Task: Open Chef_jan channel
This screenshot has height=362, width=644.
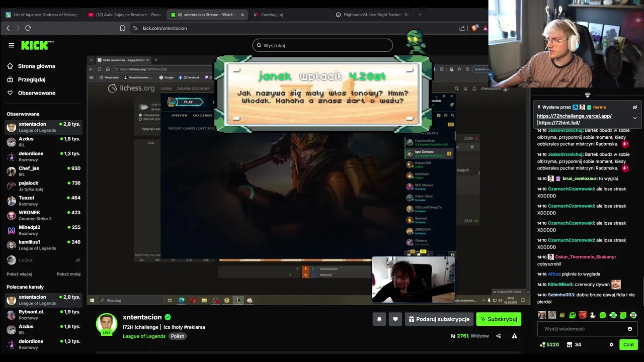Action: 44,171
